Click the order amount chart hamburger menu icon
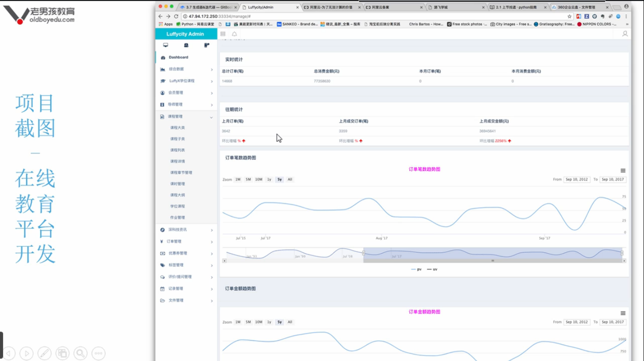This screenshot has height=361, width=644. click(623, 313)
